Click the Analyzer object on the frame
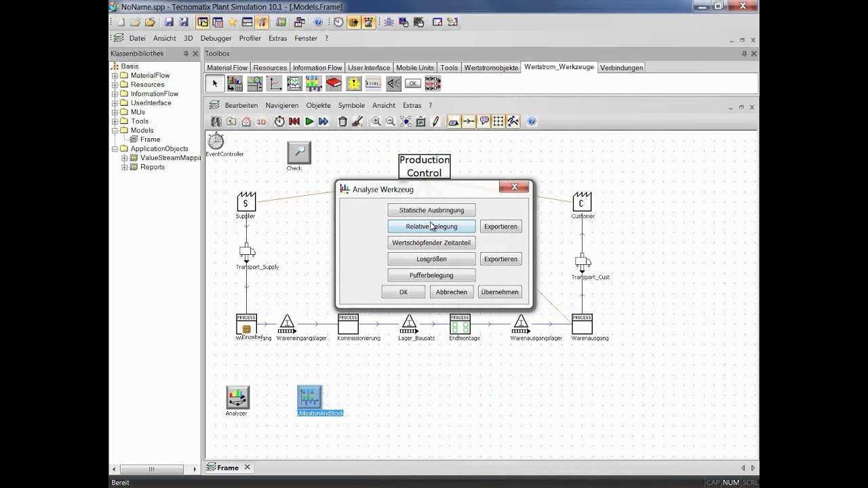The width and height of the screenshot is (868, 488). (x=237, y=397)
